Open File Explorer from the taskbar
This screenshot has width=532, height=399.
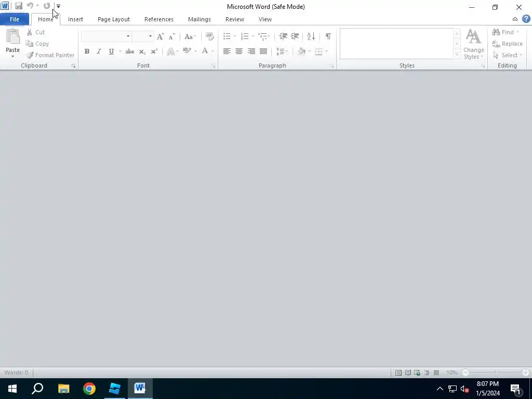pos(63,389)
